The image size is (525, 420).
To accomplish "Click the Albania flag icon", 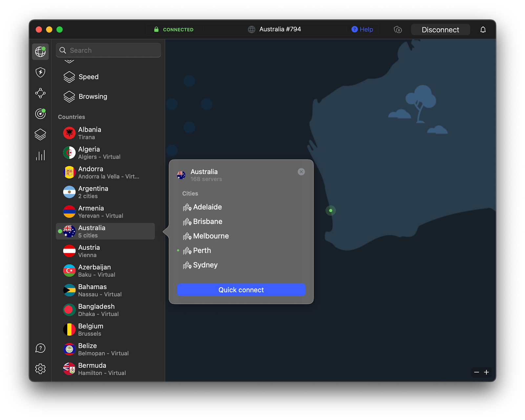I will coord(69,133).
